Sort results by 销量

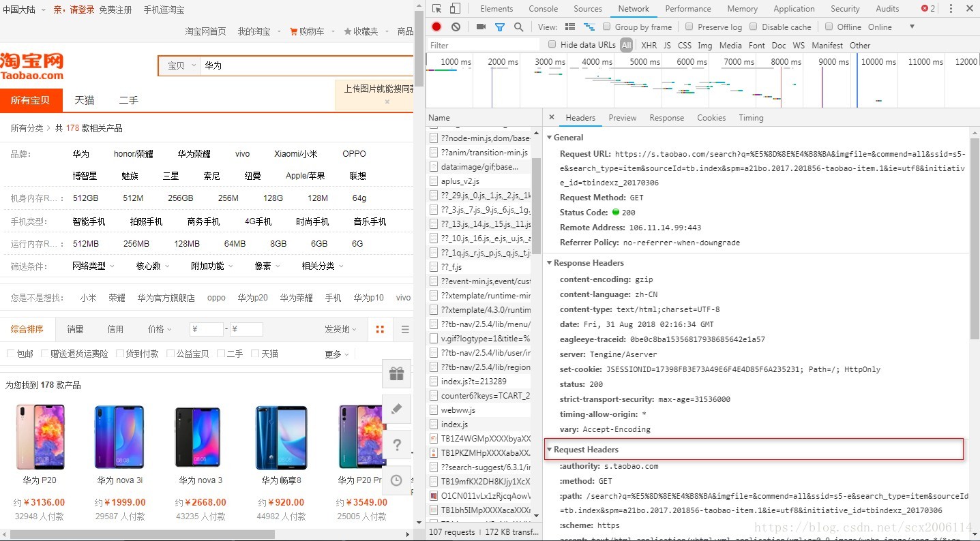tap(75, 329)
